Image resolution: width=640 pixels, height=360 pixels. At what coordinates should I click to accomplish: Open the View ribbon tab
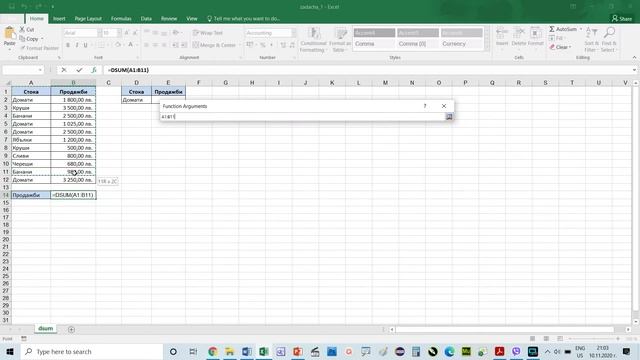[192, 19]
